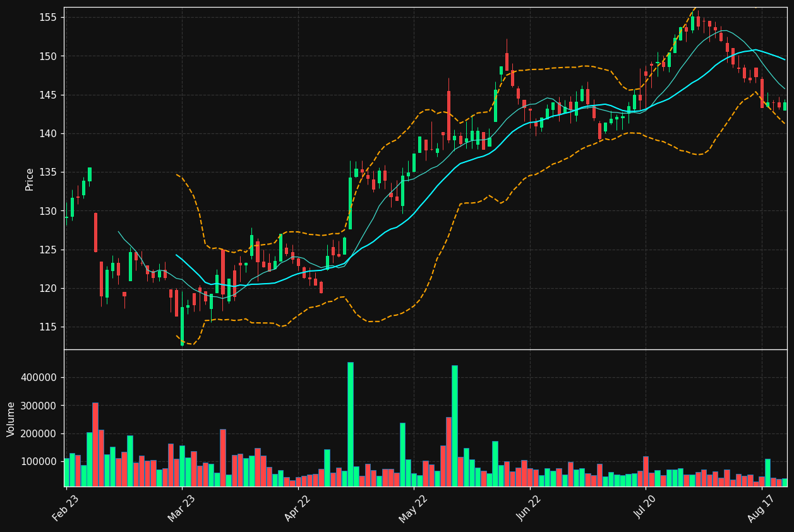Image resolution: width=794 pixels, height=532 pixels.
Task: Click the tall green volume bar near 440000
Action: 455,426
